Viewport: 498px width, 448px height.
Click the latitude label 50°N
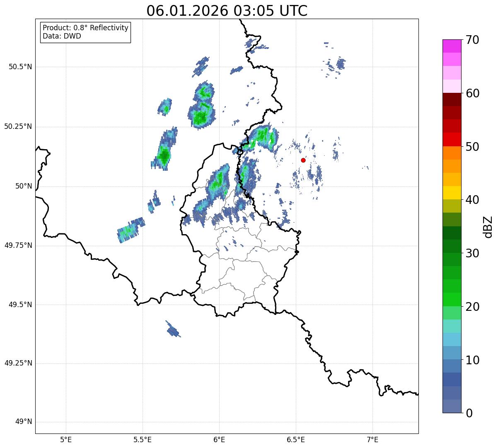24,186
